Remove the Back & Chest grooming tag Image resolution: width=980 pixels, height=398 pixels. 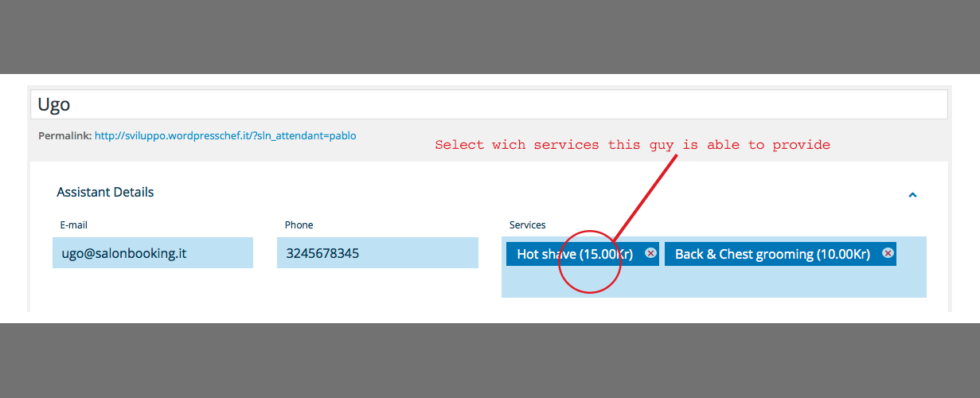pos(888,253)
